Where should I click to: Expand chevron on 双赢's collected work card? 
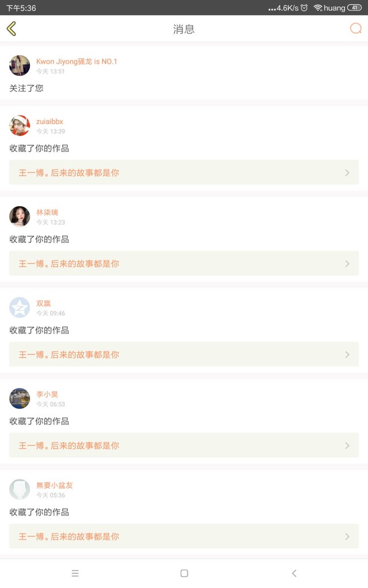347,355
